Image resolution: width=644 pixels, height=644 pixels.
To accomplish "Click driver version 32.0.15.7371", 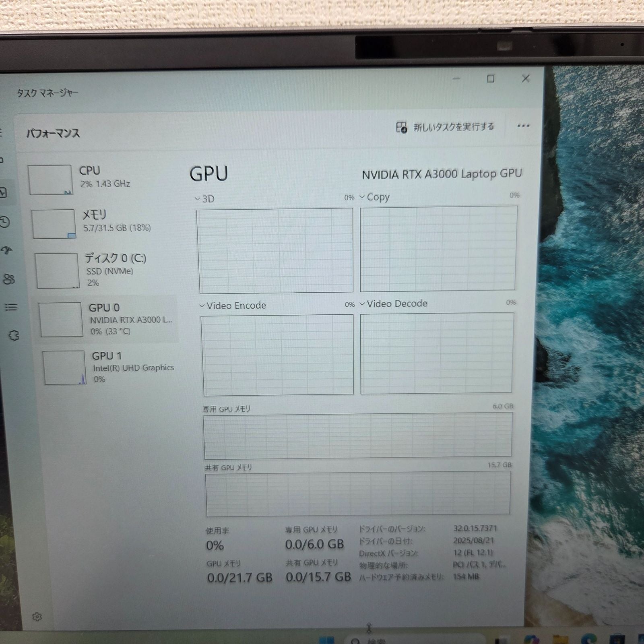I will pyautogui.click(x=475, y=528).
